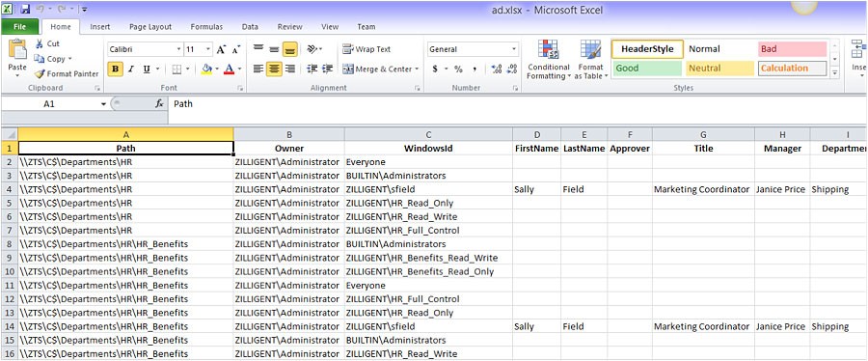The image size is (868, 361).
Task: Switch to the Data tab
Action: (250, 27)
